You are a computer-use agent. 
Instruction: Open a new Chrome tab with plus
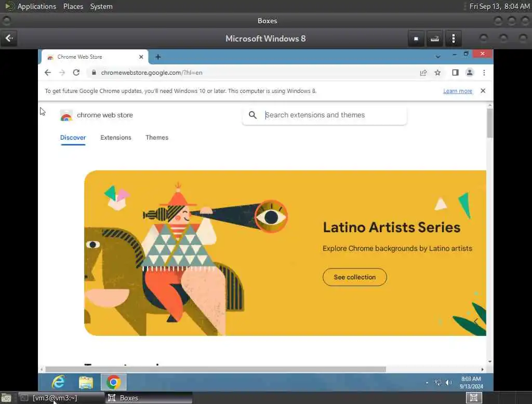tap(158, 57)
